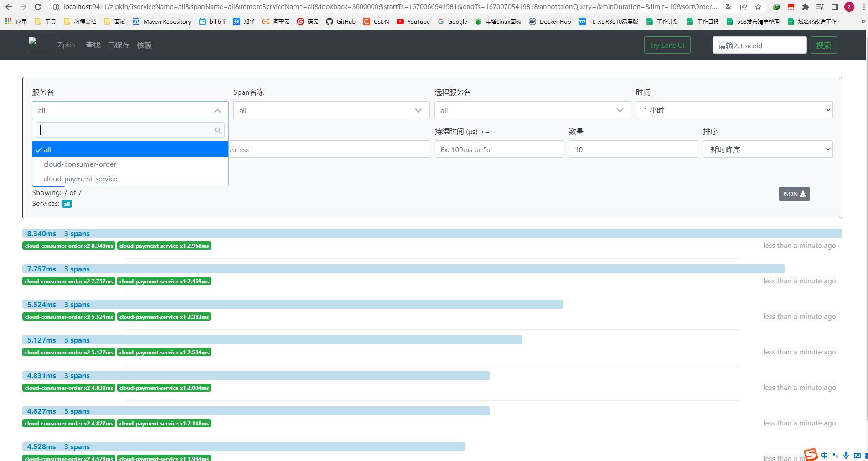Image resolution: width=868 pixels, height=461 pixels.
Task: Click the browser forward arrow
Action: tap(23, 7)
